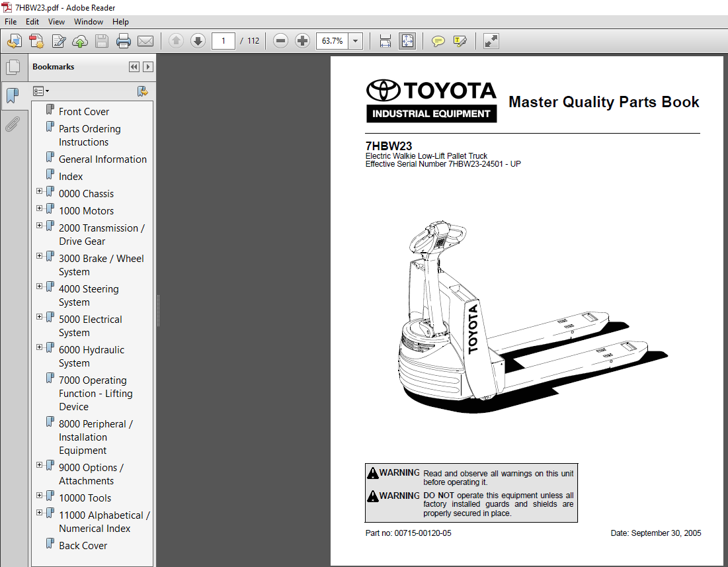The width and height of the screenshot is (728, 567).
Task: Expand 9000 Options / Attachments bookmark
Action: 40,465
